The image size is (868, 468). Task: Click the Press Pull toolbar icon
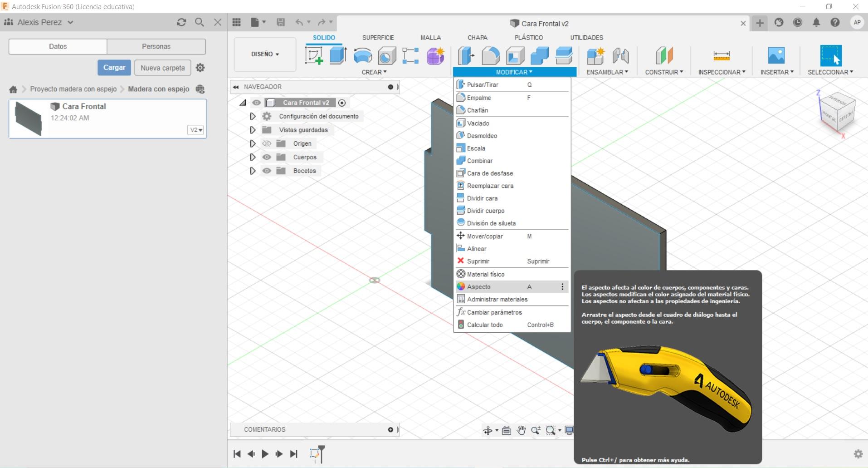[466, 56]
